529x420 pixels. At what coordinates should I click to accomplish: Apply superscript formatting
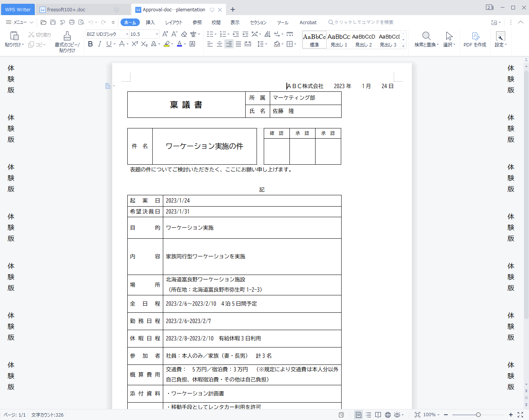(135, 44)
